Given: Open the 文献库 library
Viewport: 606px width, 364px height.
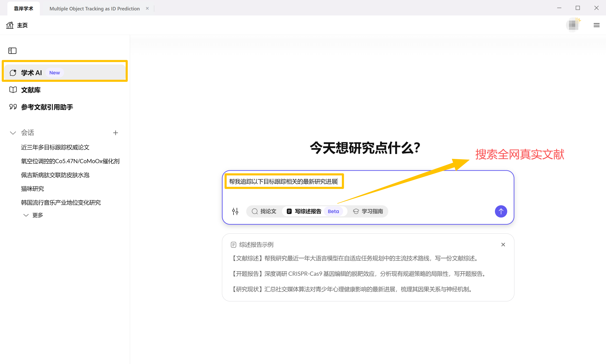Looking at the screenshot, I should point(31,90).
